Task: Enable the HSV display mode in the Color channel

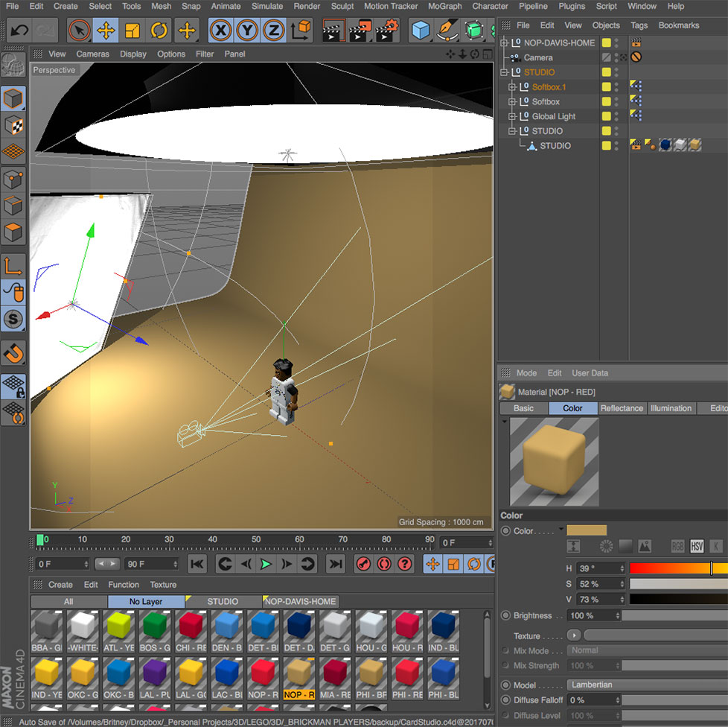Action: (696, 545)
